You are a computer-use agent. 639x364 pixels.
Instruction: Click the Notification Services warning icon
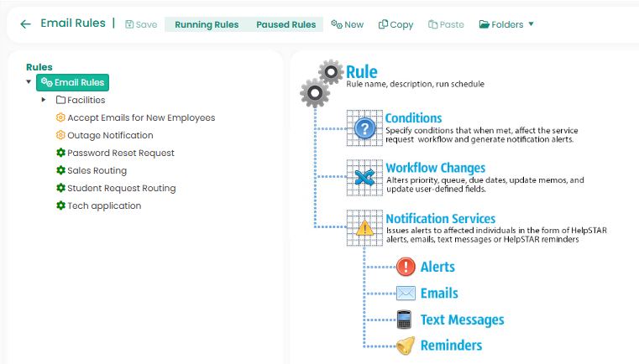point(364,228)
